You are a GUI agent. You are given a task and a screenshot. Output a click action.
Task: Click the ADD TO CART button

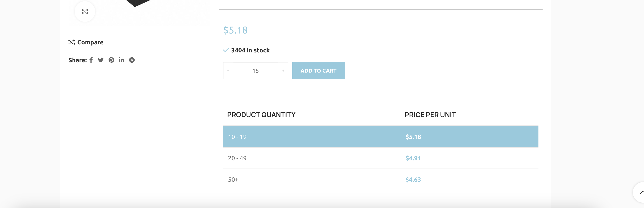[318, 71]
